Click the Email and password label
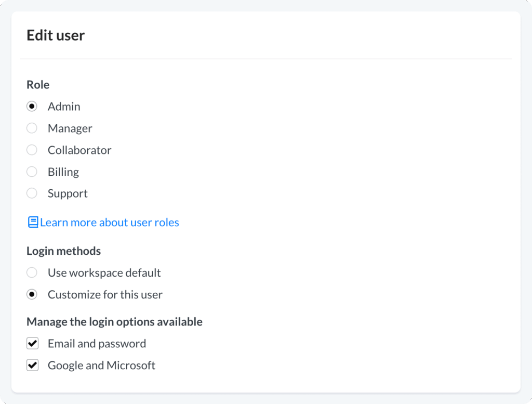Viewport: 532px width, 404px height. (x=97, y=344)
